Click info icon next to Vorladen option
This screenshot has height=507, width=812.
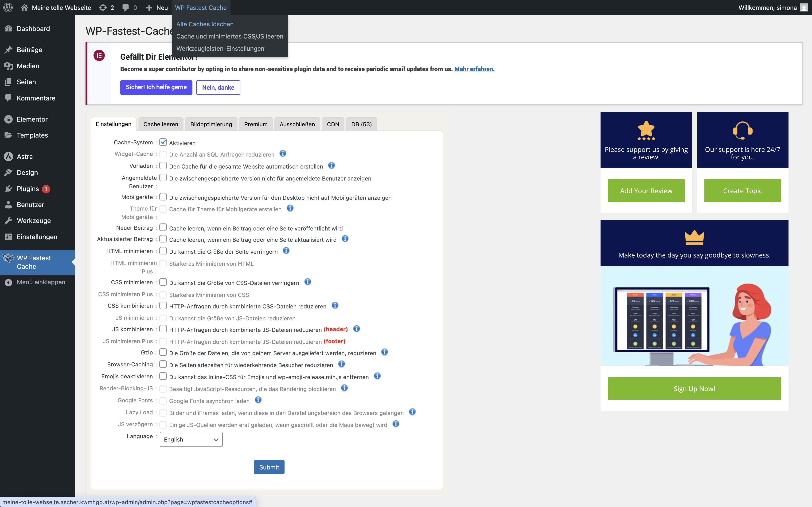pos(331,166)
